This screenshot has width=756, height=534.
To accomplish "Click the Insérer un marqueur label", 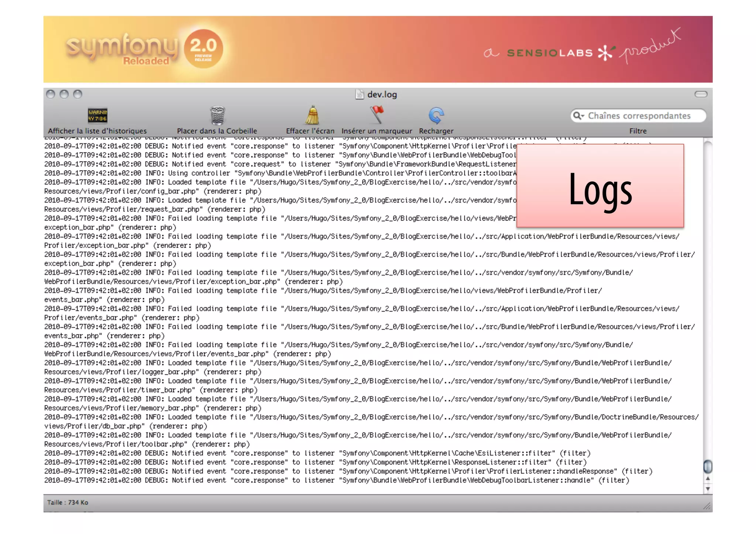I will 377,131.
